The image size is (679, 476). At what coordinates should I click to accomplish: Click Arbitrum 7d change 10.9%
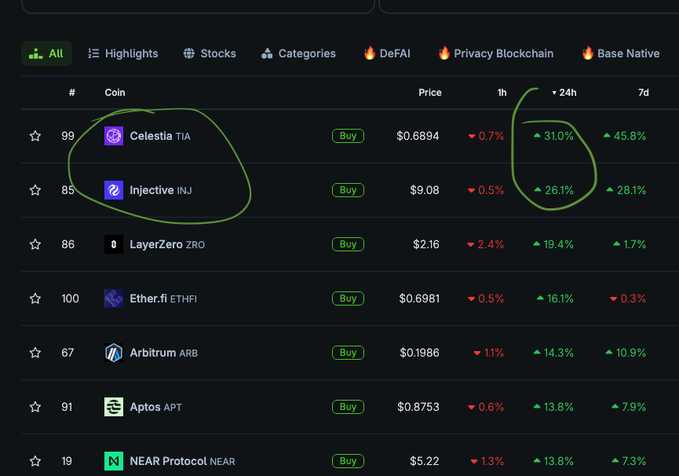click(626, 353)
